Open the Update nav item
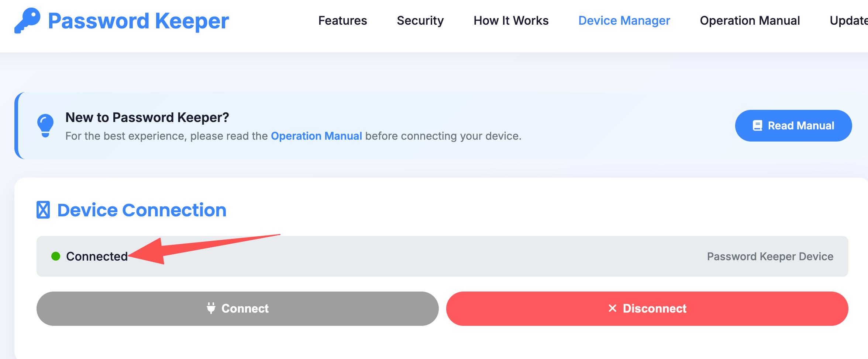The image size is (868, 359). coord(849,21)
